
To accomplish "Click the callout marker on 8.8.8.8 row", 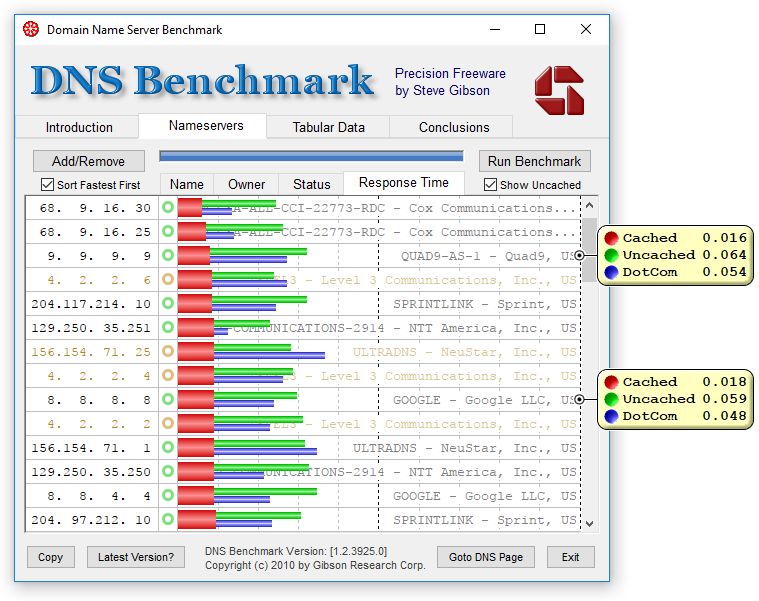I will 579,399.
